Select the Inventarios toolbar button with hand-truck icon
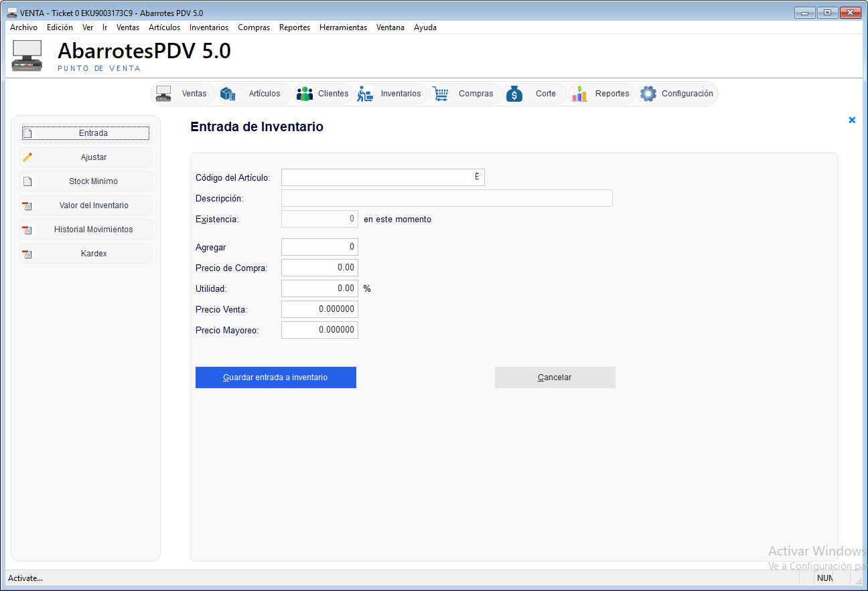868x591 pixels. (390, 94)
